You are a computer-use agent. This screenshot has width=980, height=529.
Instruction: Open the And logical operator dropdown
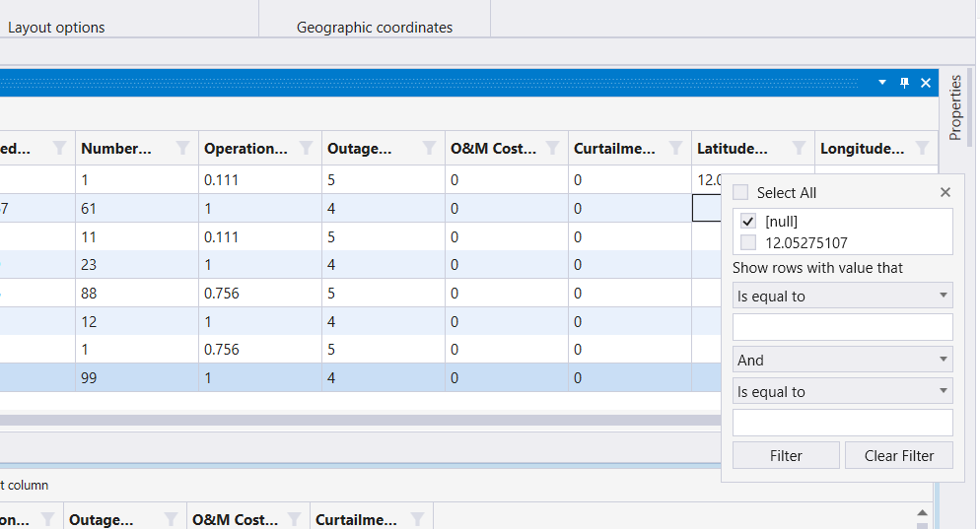[x=843, y=360]
